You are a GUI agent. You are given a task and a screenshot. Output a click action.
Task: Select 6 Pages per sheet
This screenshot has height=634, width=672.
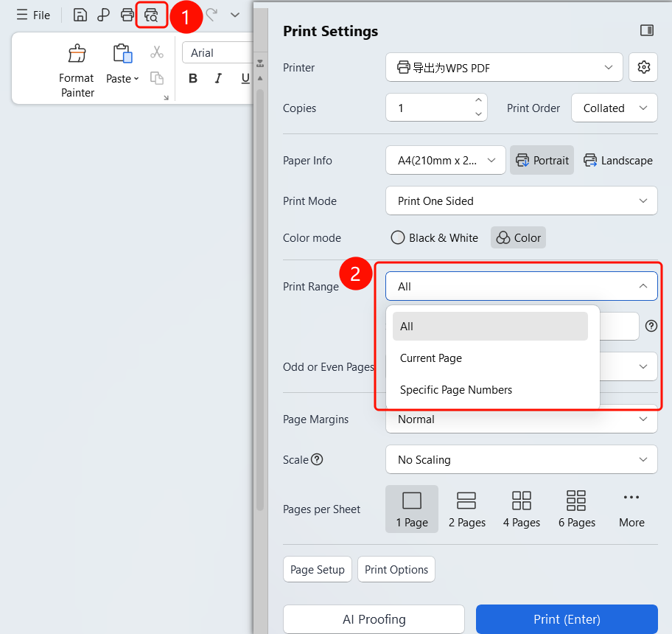(x=577, y=509)
